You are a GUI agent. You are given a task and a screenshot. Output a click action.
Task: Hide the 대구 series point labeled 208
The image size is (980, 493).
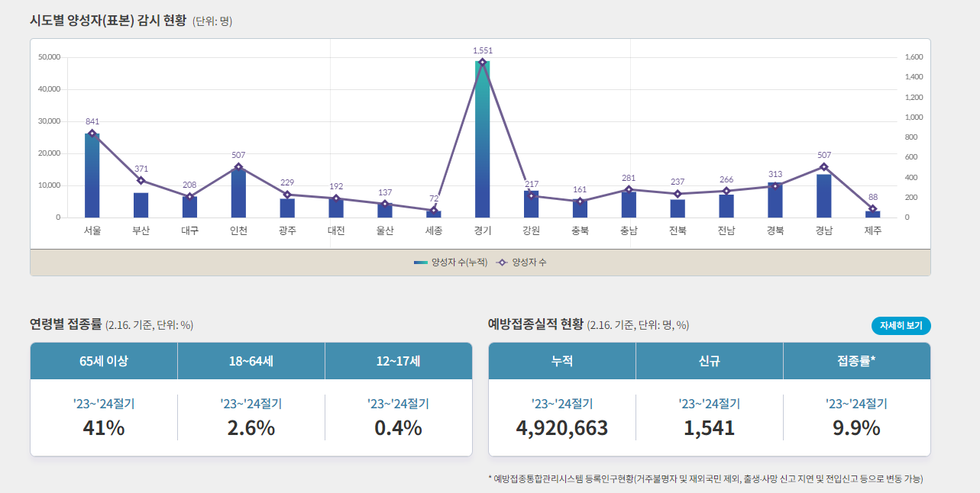[189, 197]
